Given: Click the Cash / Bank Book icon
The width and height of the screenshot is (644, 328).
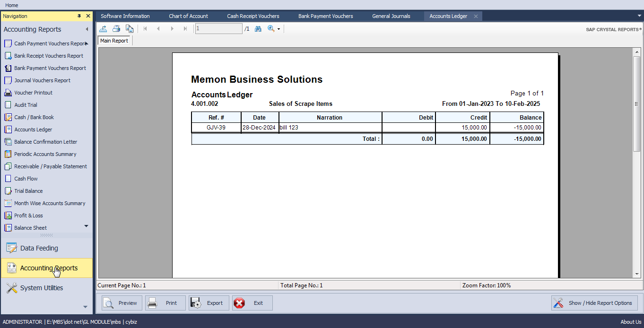Looking at the screenshot, I should pyautogui.click(x=8, y=117).
